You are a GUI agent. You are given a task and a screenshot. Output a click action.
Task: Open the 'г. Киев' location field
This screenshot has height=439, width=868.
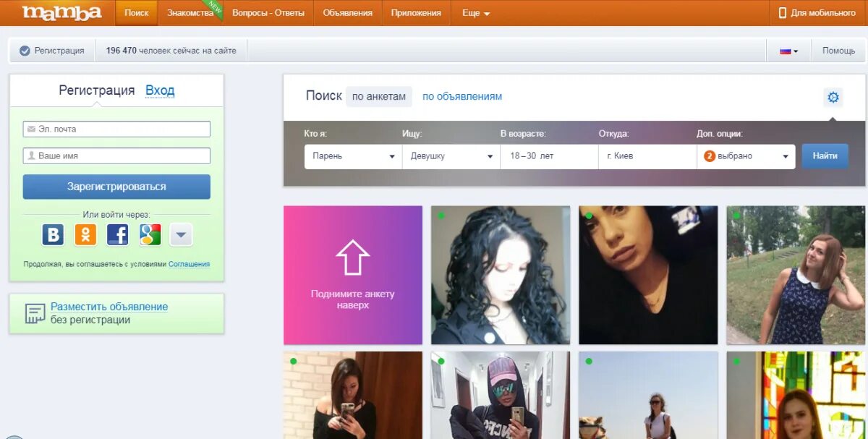(x=647, y=156)
